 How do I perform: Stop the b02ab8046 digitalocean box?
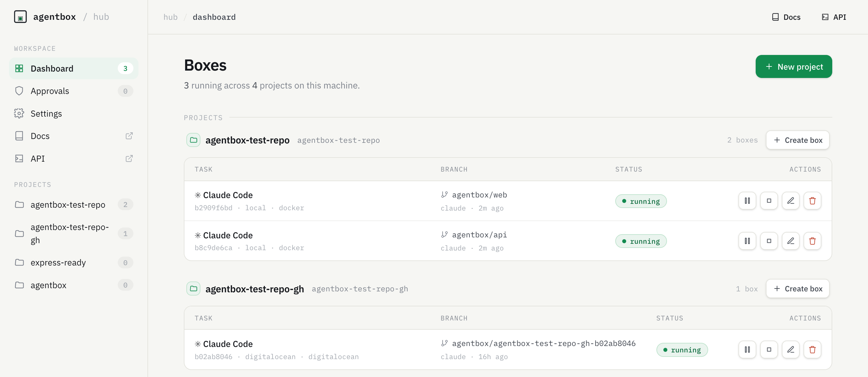pyautogui.click(x=769, y=350)
